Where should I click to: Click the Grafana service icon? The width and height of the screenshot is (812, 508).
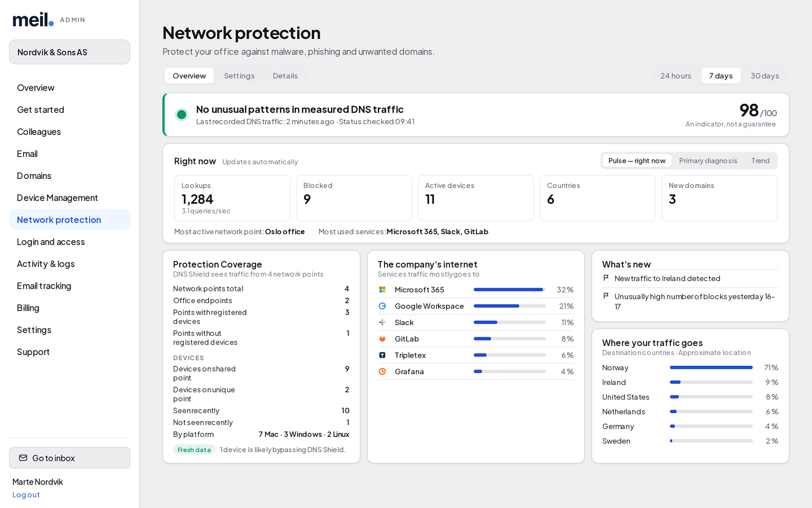[x=382, y=371]
